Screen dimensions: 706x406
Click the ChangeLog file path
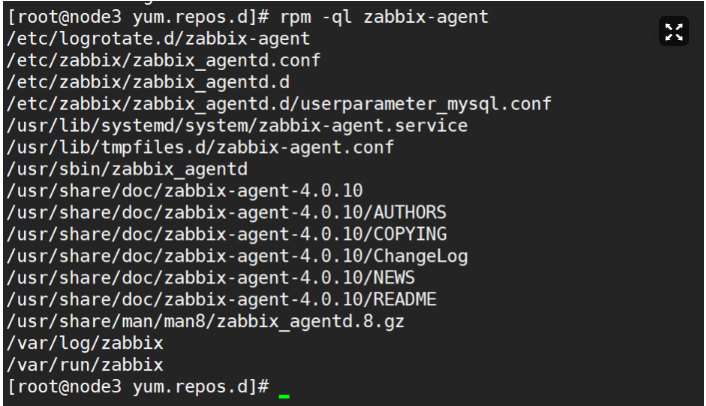tap(237, 257)
